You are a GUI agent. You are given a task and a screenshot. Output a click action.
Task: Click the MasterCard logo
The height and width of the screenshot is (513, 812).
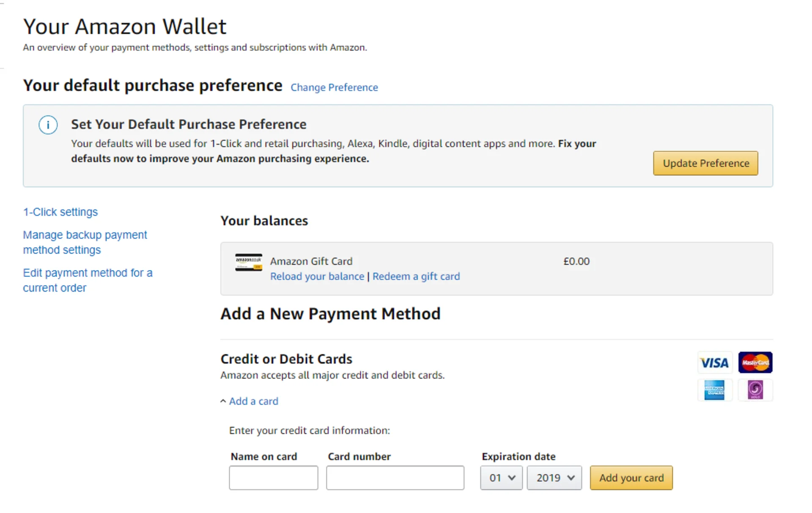click(755, 363)
